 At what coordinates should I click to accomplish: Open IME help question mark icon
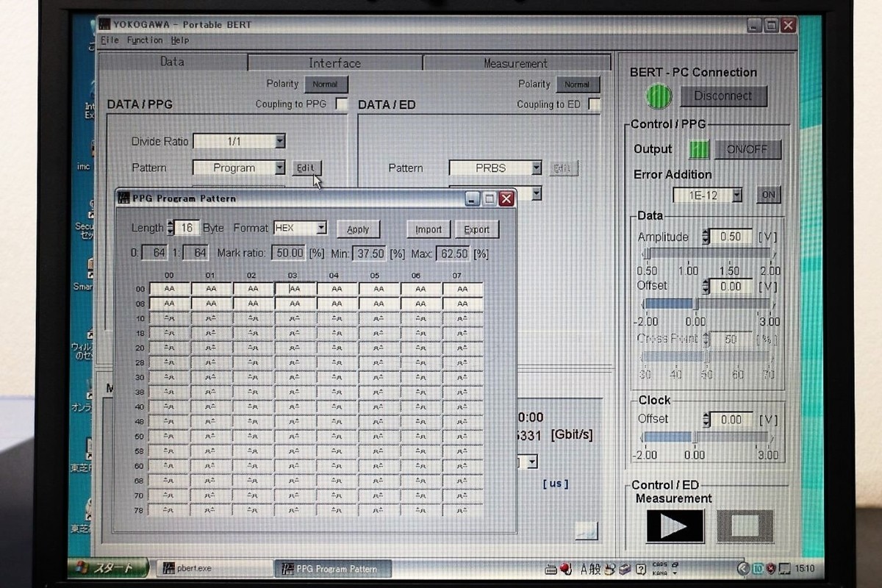point(641,569)
